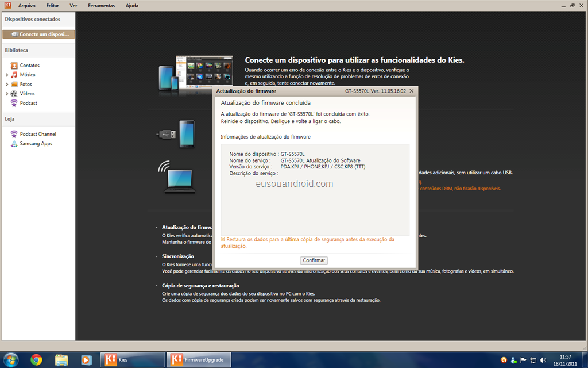Select Vídeos in the library
The width and height of the screenshot is (588, 368).
pos(27,94)
